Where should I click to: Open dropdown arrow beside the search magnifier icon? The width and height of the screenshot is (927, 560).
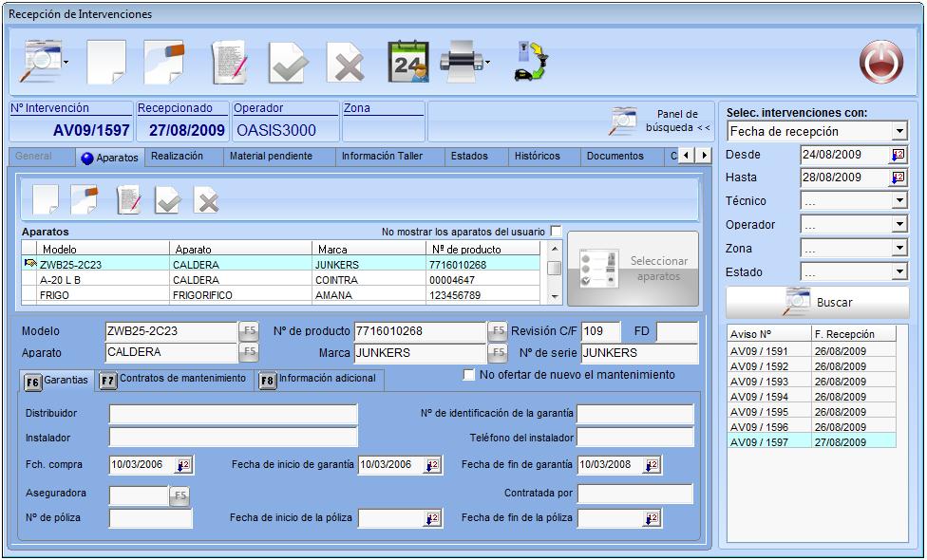66,62
